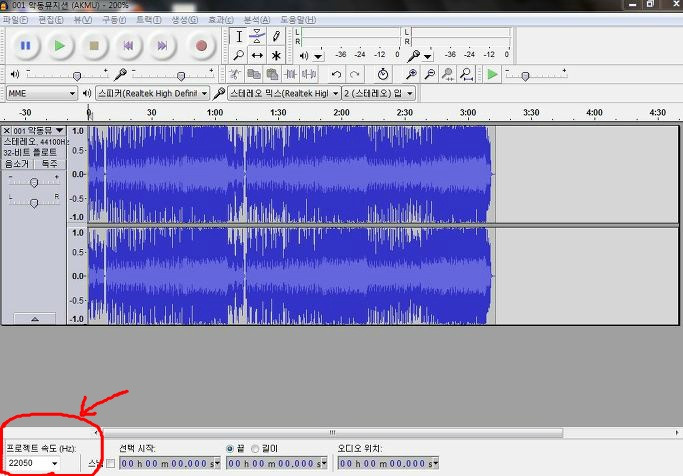This screenshot has height=476, width=683.
Task: Open audio position time format dropdown
Action: [436, 463]
